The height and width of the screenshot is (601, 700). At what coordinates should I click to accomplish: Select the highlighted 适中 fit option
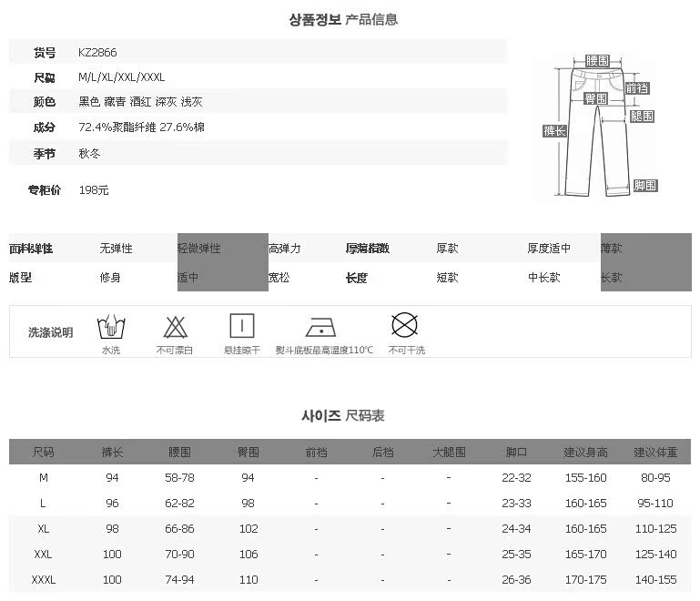tap(188, 278)
